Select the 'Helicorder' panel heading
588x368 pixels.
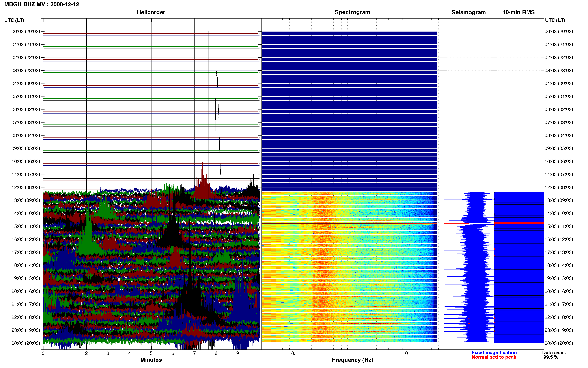tap(151, 12)
